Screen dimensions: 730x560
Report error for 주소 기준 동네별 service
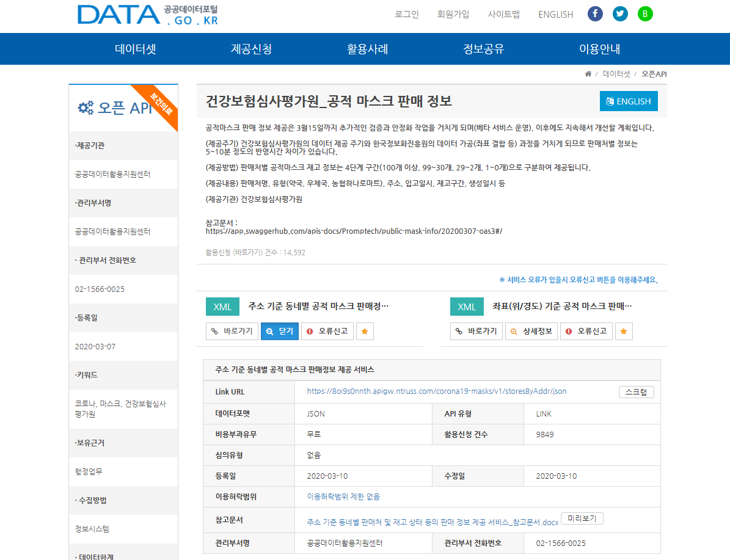pos(327,332)
